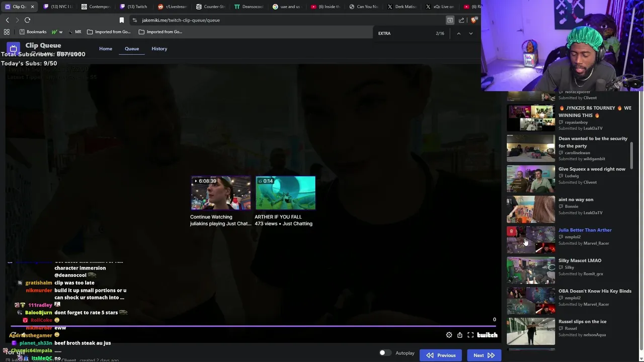The width and height of the screenshot is (644, 362).
Task: Switch to the Contempor browser tab
Action: tap(96, 7)
